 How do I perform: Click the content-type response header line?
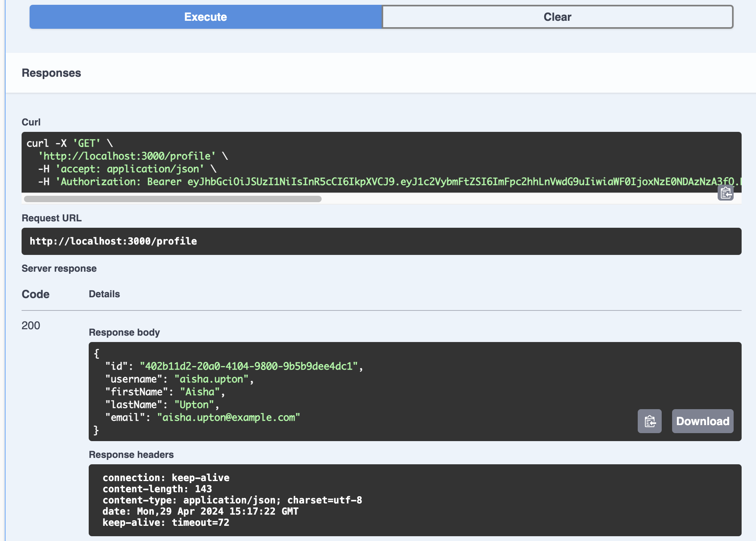coord(232,500)
